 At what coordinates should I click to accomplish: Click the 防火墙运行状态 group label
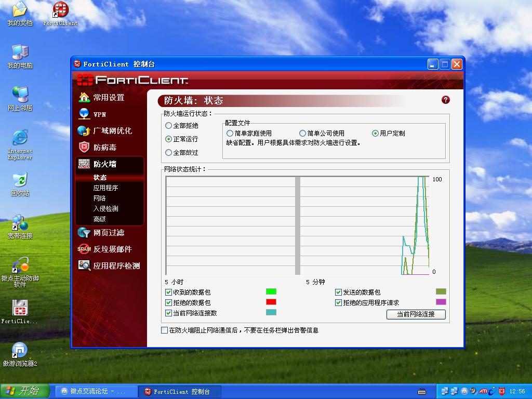(188, 114)
